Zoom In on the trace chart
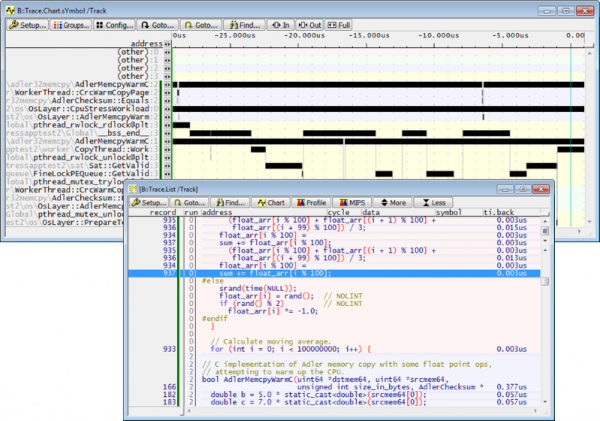600x421 pixels. (281, 24)
